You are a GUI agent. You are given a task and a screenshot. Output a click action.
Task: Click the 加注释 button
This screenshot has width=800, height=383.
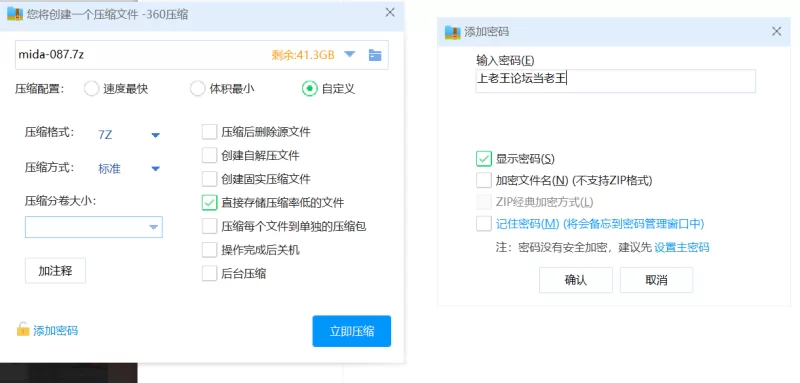pos(55,271)
